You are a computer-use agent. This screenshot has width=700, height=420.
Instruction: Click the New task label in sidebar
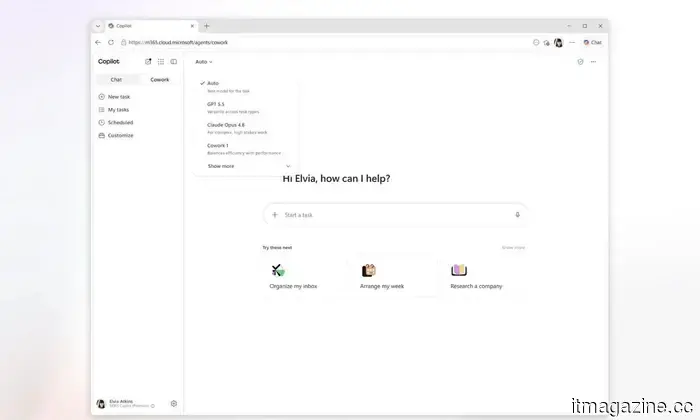pos(119,96)
